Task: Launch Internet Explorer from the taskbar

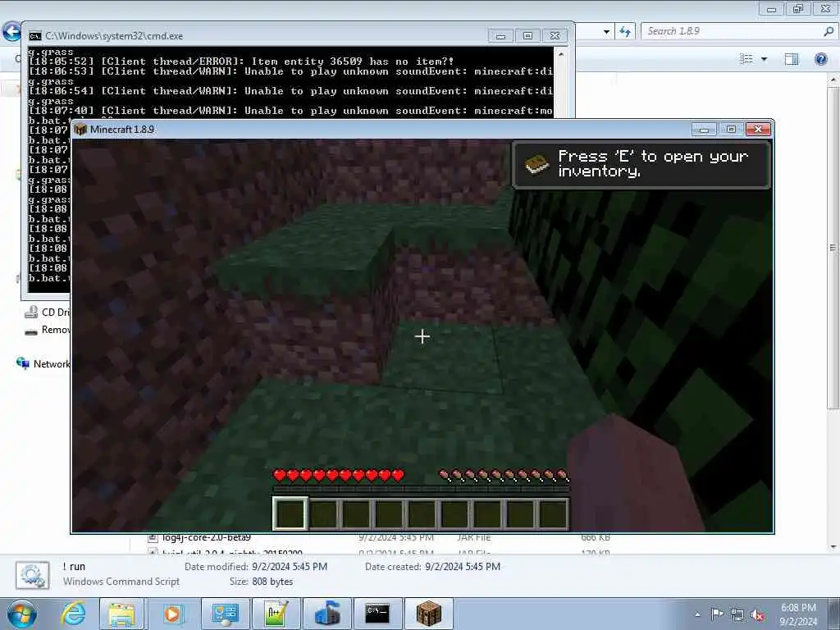Action: pos(73,614)
